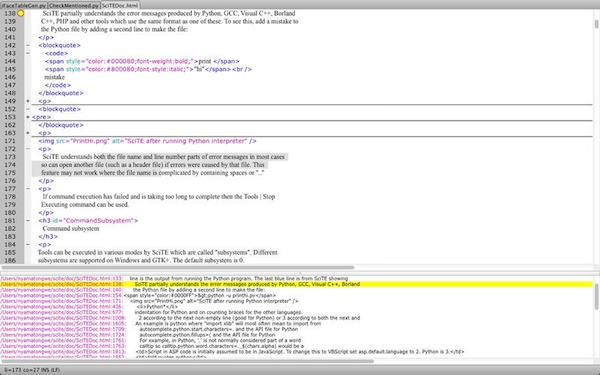Click line number 173 in the margin
The height and width of the screenshot is (375, 600).
(x=10, y=157)
